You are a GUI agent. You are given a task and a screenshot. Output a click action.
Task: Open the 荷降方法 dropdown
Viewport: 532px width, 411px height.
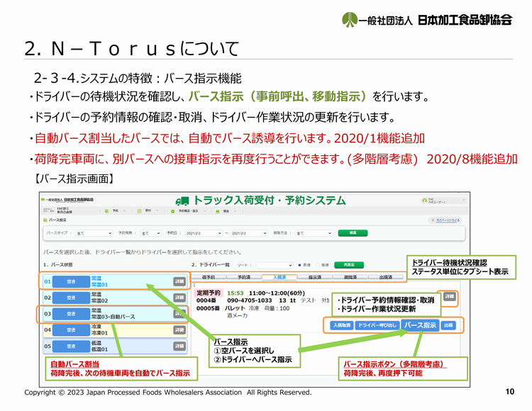pos(314,233)
